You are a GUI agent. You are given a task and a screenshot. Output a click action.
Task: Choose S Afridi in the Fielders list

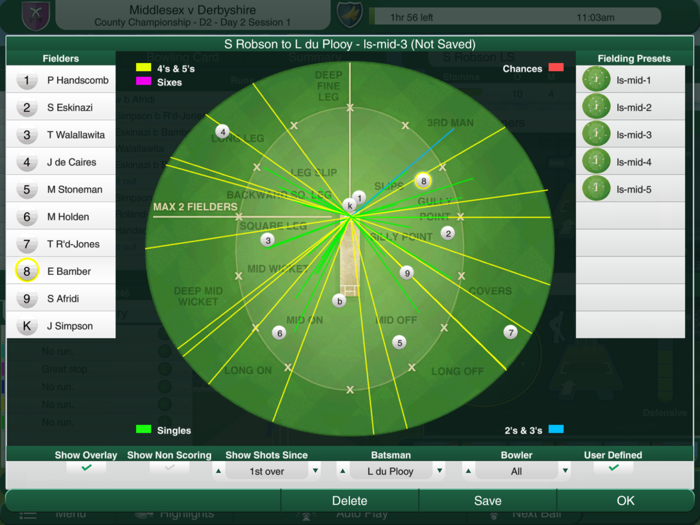point(61,298)
